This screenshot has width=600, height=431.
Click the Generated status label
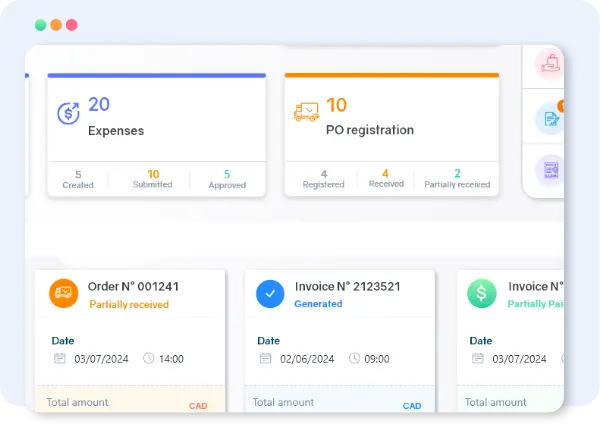coord(318,304)
